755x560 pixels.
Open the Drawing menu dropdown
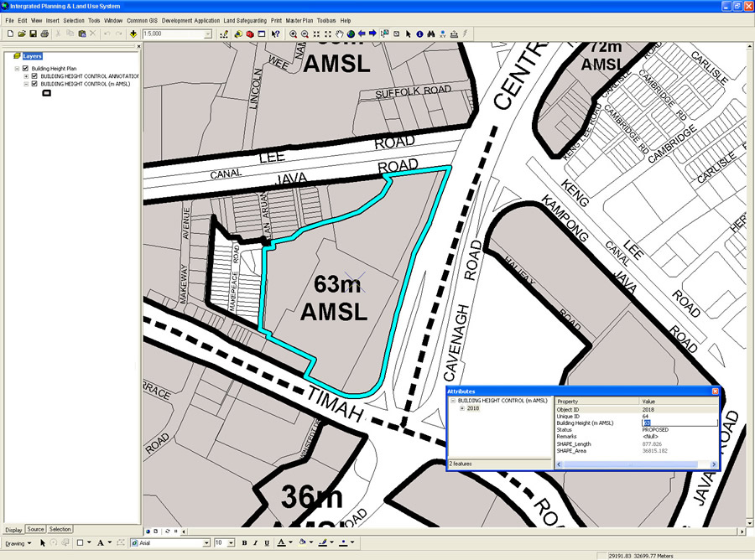[x=18, y=543]
